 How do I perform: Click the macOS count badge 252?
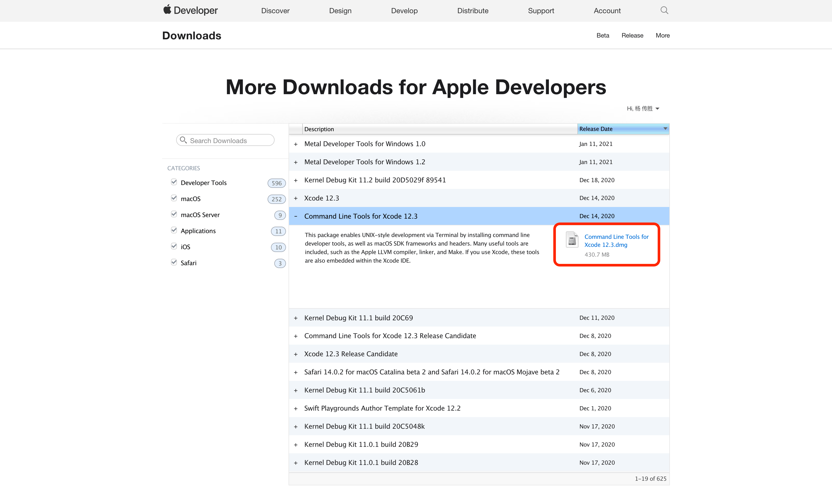[277, 199]
